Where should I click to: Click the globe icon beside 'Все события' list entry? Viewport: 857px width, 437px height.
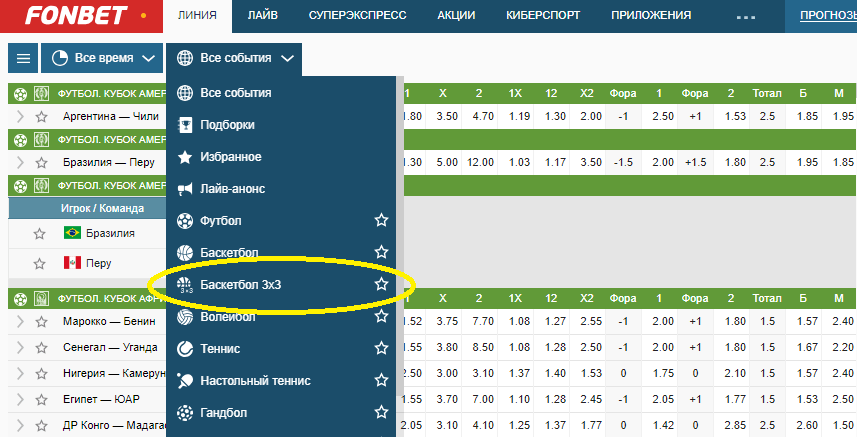[x=185, y=93]
